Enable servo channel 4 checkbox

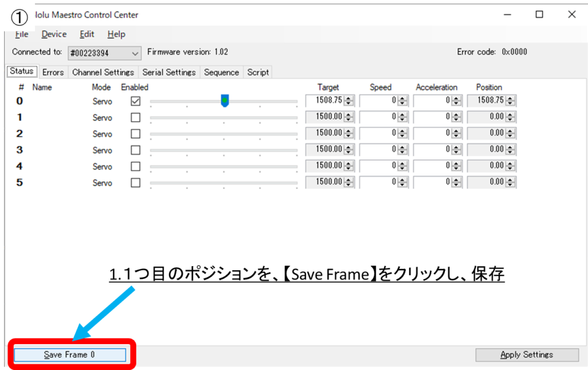[x=136, y=166]
